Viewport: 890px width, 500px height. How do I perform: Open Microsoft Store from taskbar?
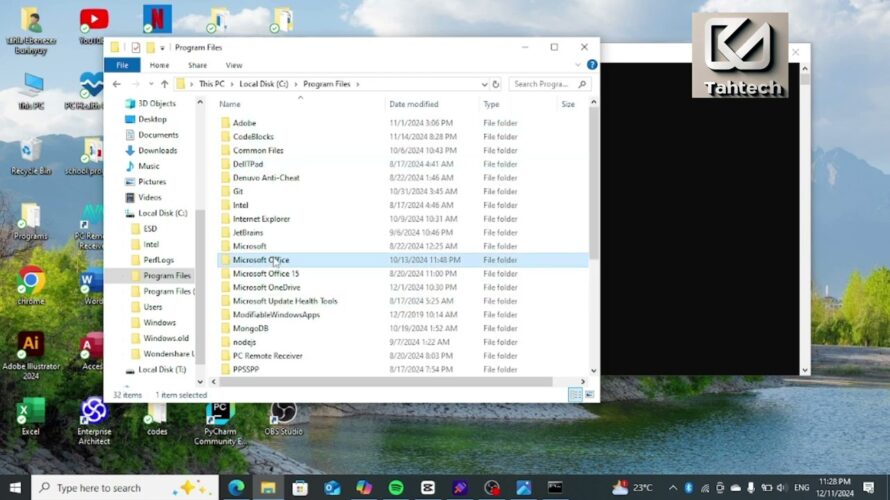tap(300, 488)
